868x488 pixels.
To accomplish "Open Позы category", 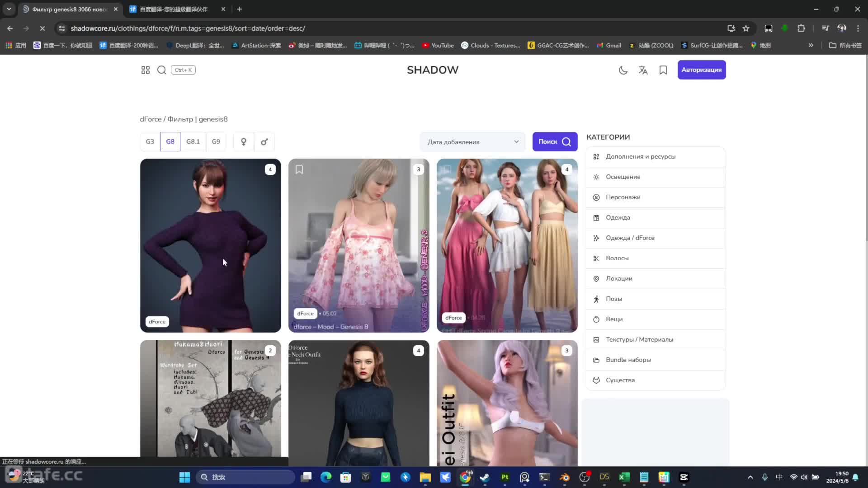I will click(x=656, y=299).
